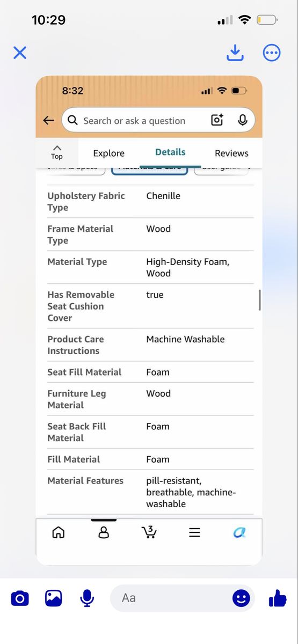298x644 pixels.
Task: Tap the microphone in the search bar
Action: pos(243,120)
